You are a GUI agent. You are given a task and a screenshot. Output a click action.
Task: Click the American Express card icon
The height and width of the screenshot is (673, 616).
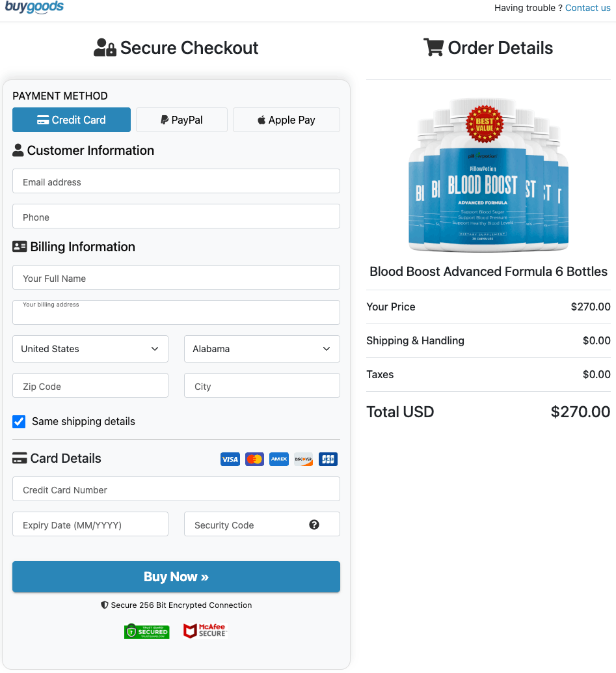point(279,460)
